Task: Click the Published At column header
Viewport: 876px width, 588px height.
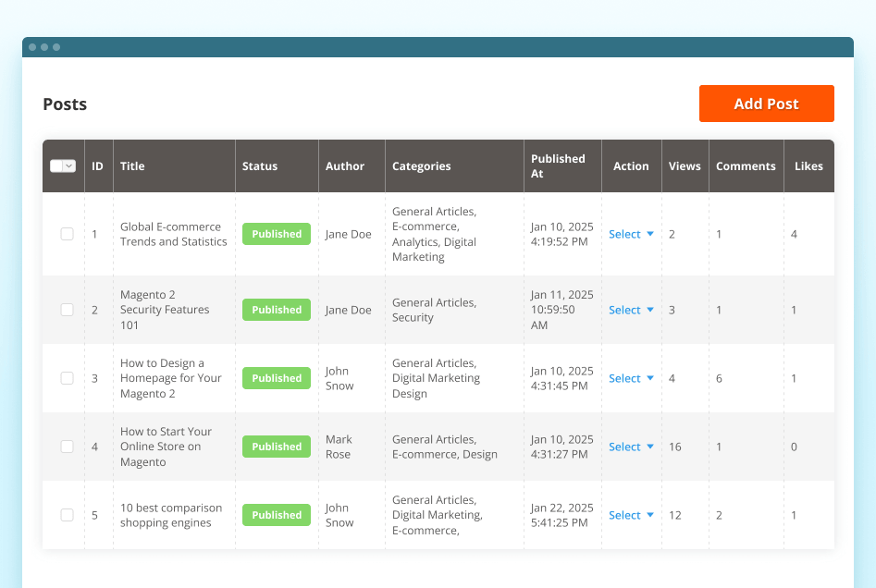Action: click(x=558, y=166)
